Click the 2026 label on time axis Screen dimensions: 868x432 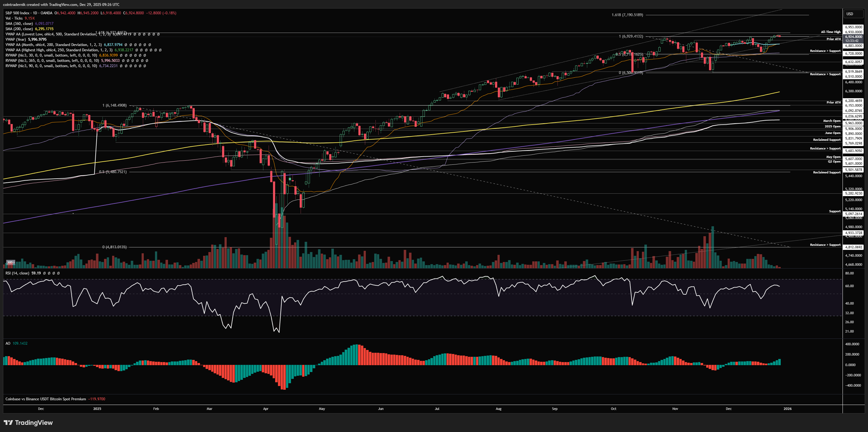point(788,409)
